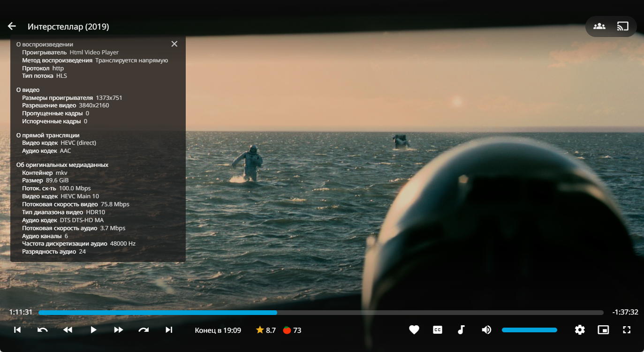Open the subtitles menu
The height and width of the screenshot is (352, 644).
click(x=437, y=330)
